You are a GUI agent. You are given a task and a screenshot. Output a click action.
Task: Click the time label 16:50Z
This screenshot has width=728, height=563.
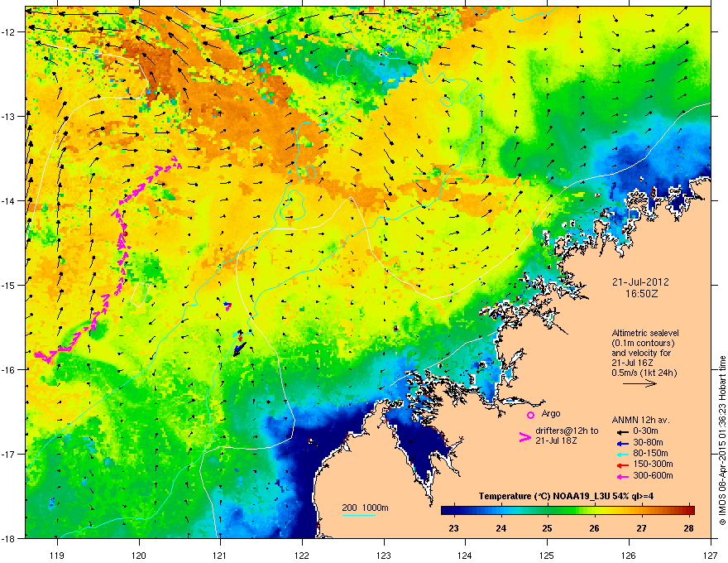(x=640, y=294)
